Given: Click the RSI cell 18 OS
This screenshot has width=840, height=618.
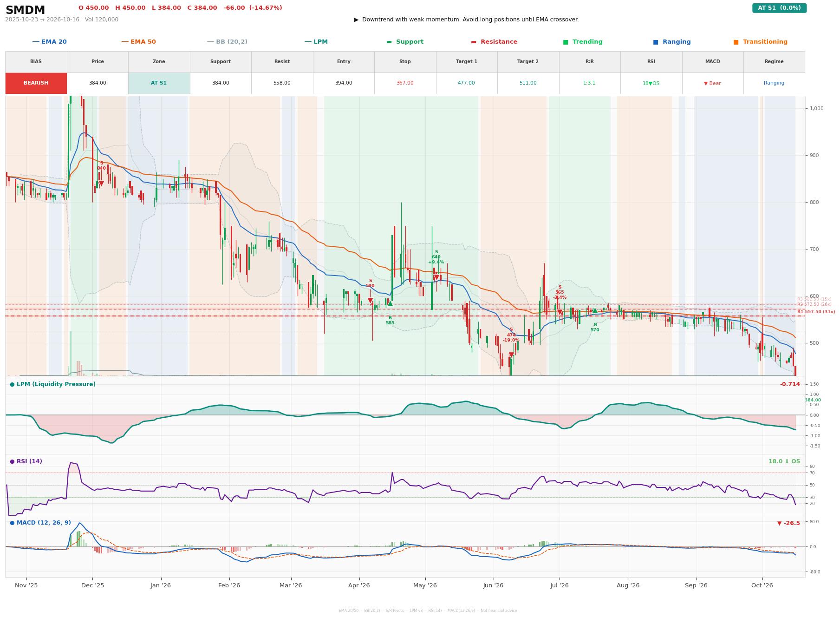Looking at the screenshot, I should [651, 83].
